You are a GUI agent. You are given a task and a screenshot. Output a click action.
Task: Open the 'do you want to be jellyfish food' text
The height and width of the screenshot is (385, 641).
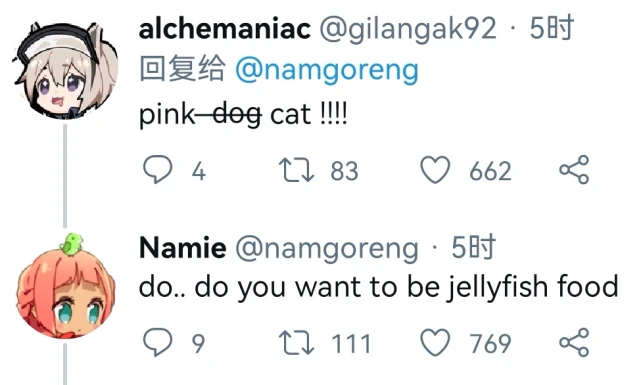click(x=378, y=287)
